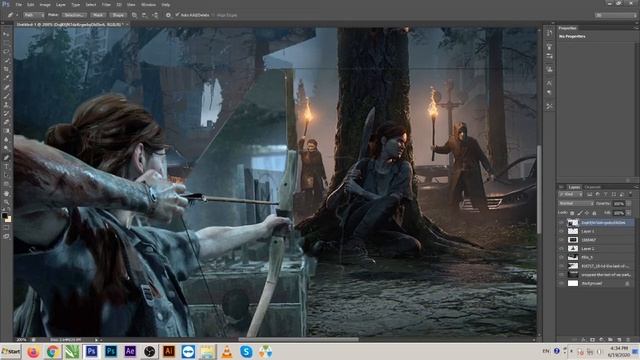Click the Background layer thumbnail
Screen dimensions: 640x360
tap(573, 283)
